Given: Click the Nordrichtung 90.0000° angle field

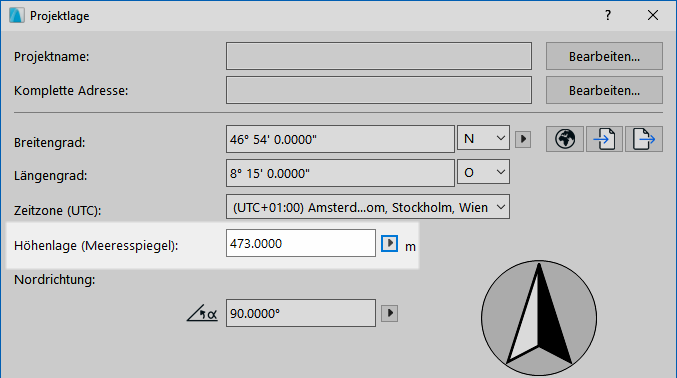Looking at the screenshot, I should tap(301, 313).
